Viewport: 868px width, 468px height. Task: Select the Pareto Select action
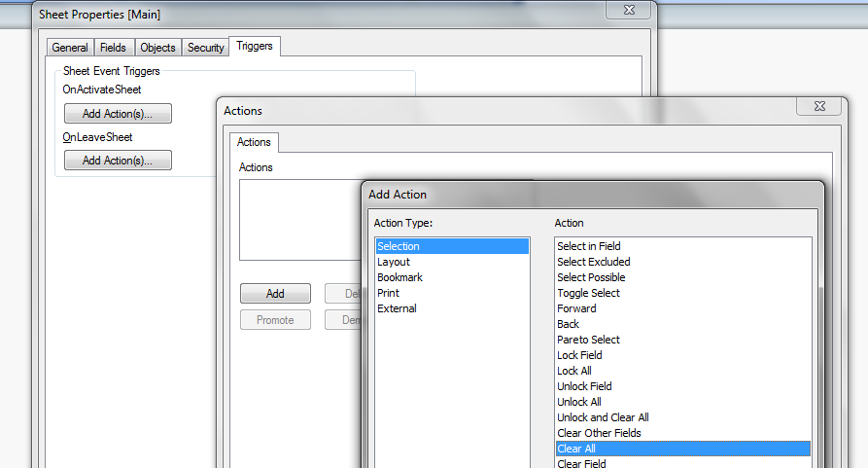coord(683,340)
